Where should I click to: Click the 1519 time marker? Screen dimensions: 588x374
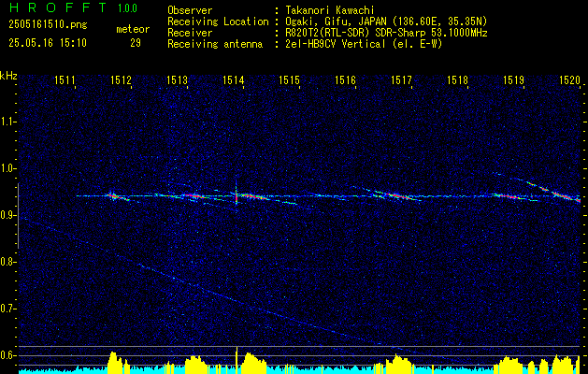coord(514,79)
